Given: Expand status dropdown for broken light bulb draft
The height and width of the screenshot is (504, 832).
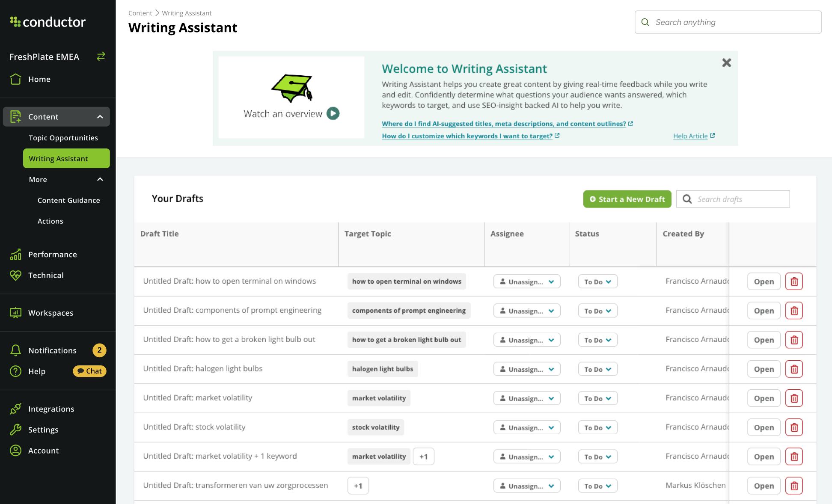Looking at the screenshot, I should click(597, 340).
